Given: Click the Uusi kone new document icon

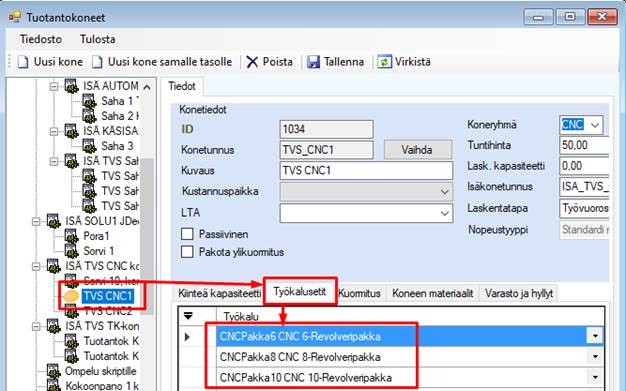Looking at the screenshot, I should point(23,62).
